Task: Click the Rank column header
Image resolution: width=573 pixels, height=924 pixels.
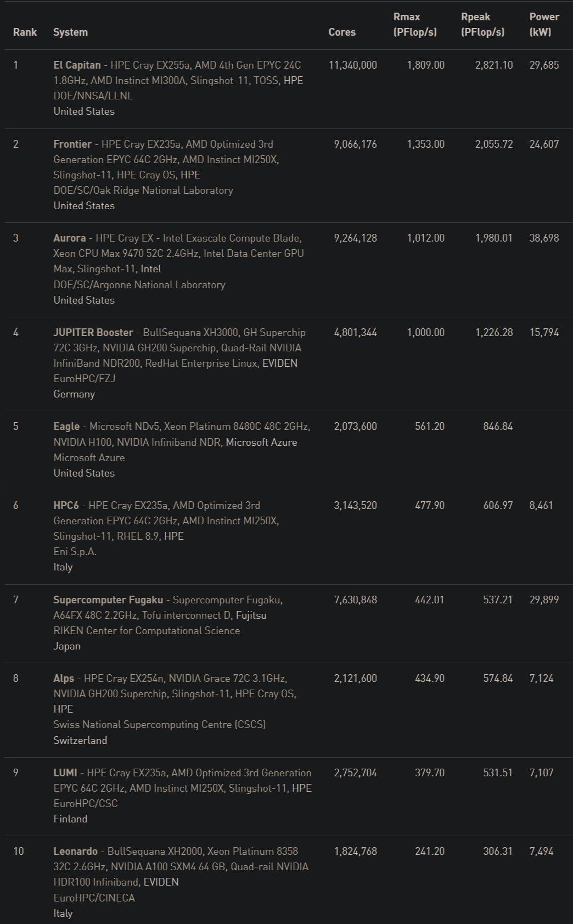Action: point(25,32)
